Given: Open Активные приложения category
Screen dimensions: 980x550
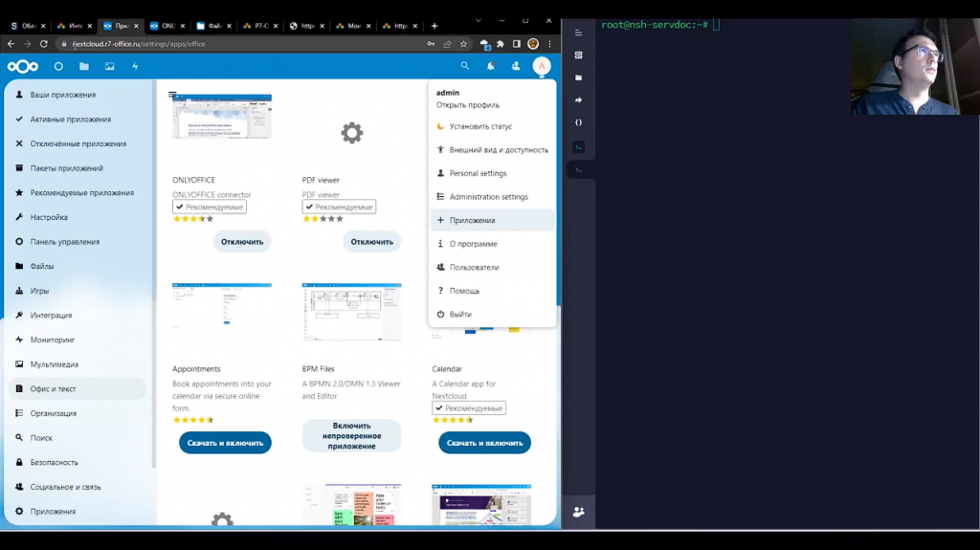Looking at the screenshot, I should [x=78, y=120].
